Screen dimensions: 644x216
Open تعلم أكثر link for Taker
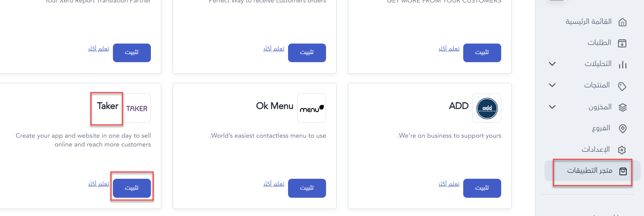click(x=98, y=184)
